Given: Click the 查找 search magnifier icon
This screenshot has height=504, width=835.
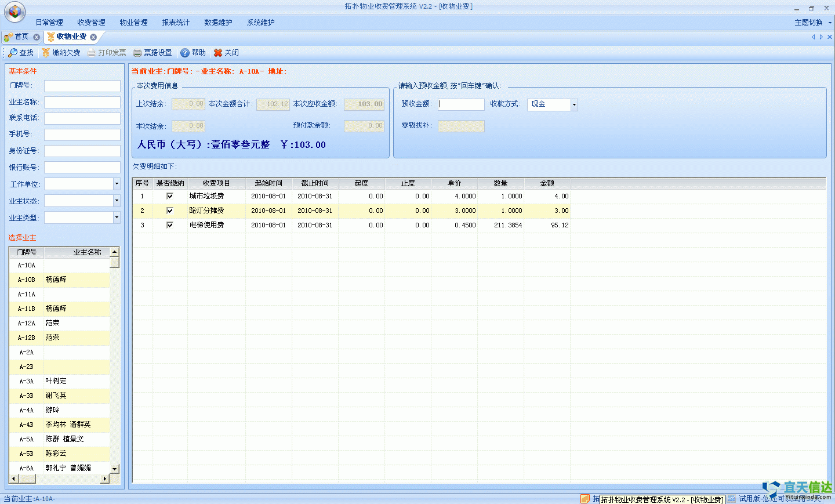Looking at the screenshot, I should 13,53.
